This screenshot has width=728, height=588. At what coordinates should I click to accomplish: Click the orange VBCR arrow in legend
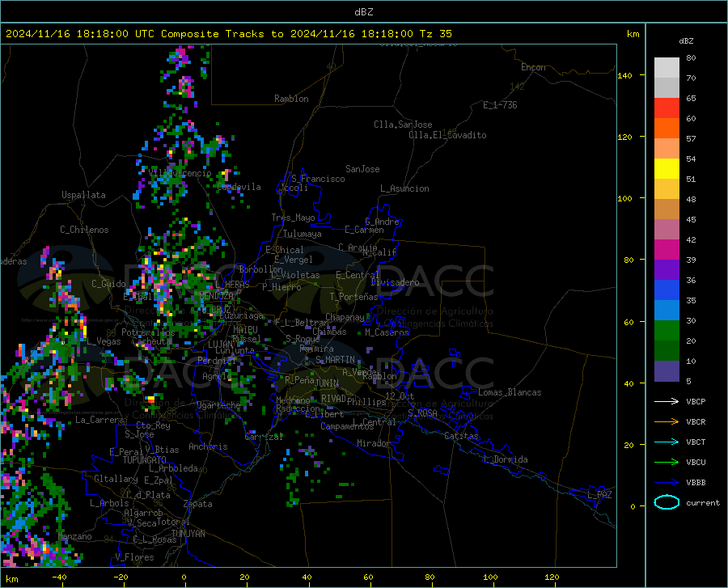pos(667,421)
